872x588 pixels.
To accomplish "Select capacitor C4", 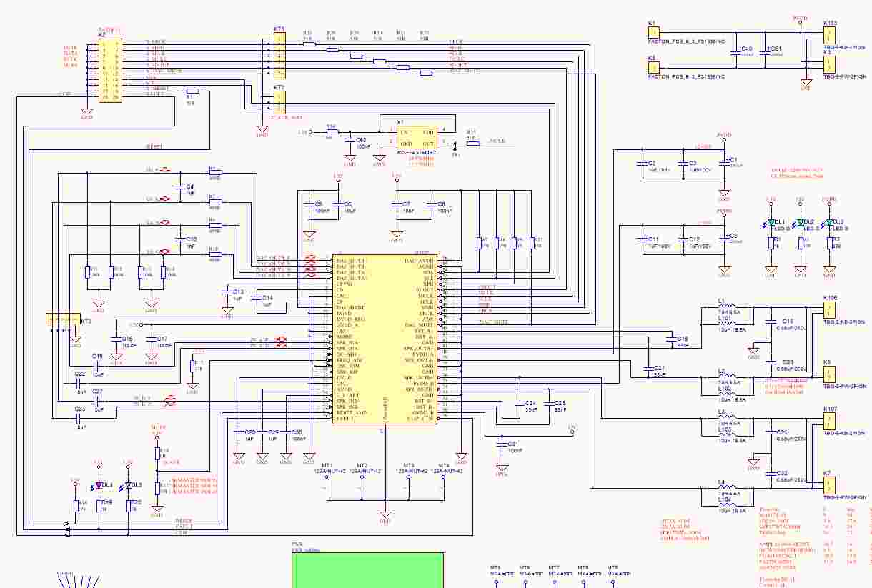I will pyautogui.click(x=179, y=187).
